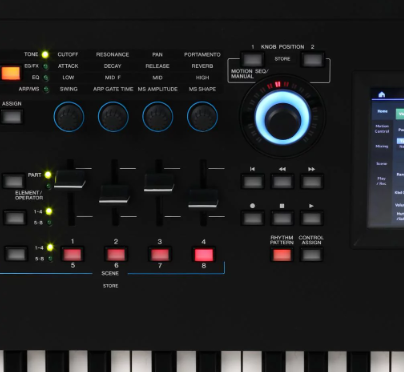Hit the rewind transport button

tap(282, 182)
